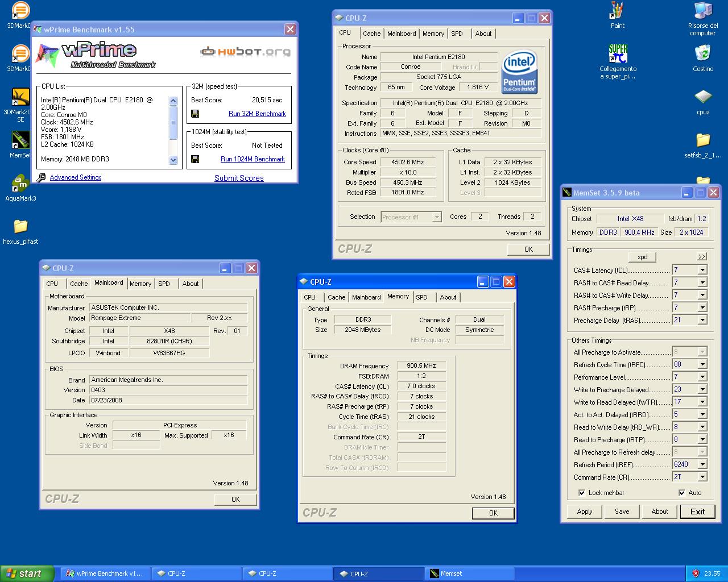This screenshot has width=728, height=582.
Task: Click Save in MemSet
Action: pyautogui.click(x=622, y=512)
